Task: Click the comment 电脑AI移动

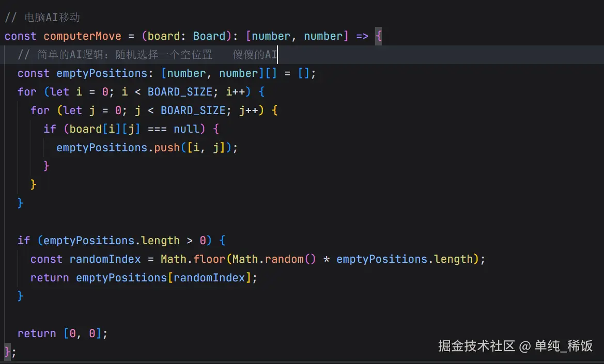Action: click(x=51, y=17)
